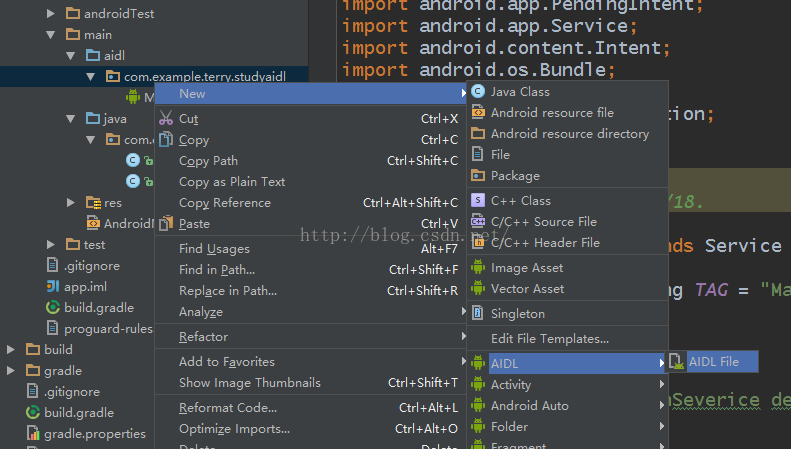This screenshot has width=791, height=449.
Task: Click the C/C++ Header File icon
Action: [x=478, y=242]
